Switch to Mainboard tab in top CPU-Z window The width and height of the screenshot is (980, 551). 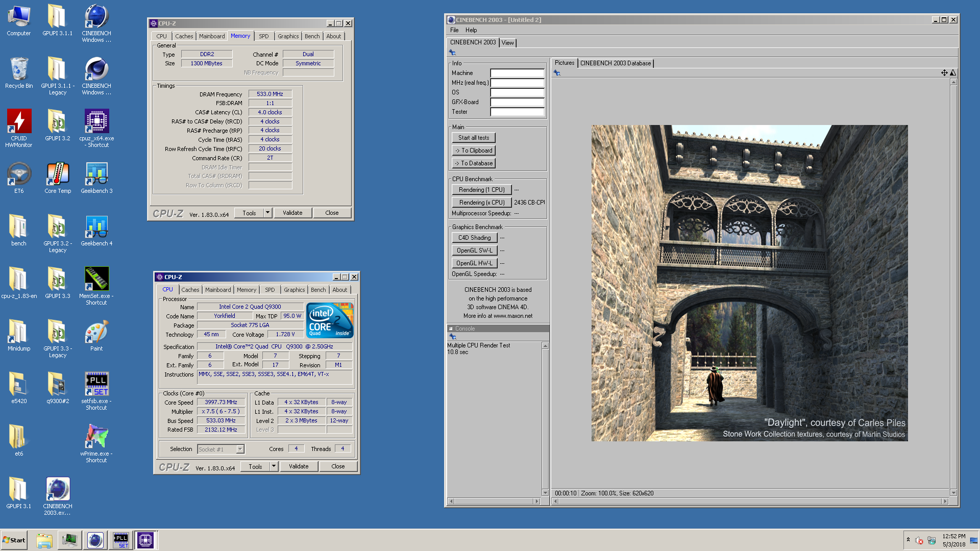(212, 36)
